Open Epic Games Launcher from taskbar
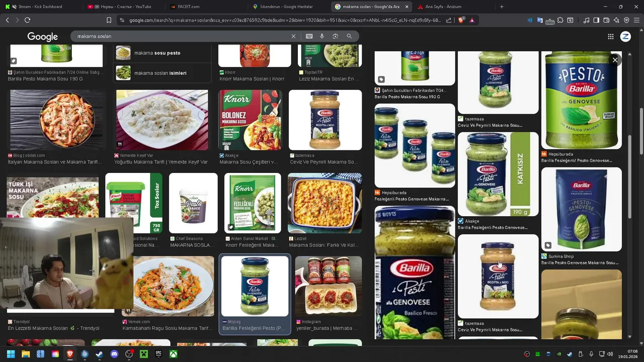The width and height of the screenshot is (644, 362). (158, 354)
